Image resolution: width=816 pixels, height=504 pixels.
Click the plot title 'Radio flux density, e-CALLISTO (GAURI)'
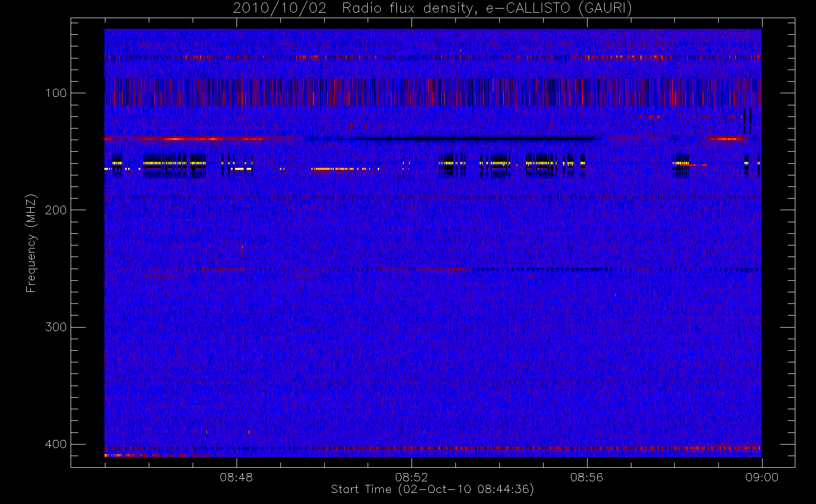point(487,9)
